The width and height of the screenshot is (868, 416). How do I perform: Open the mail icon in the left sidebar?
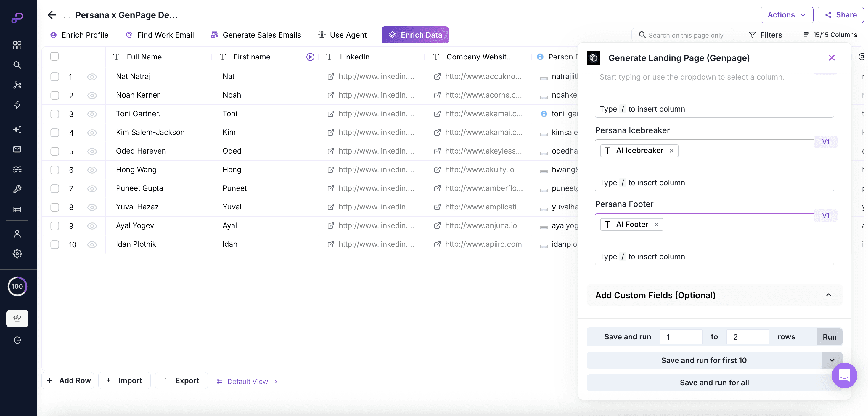17,149
